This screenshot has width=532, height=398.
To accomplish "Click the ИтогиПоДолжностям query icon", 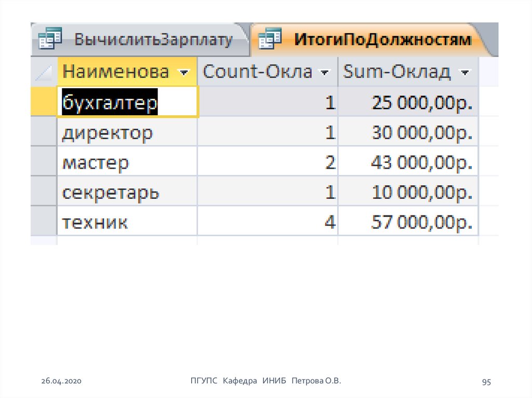I will 270,39.
